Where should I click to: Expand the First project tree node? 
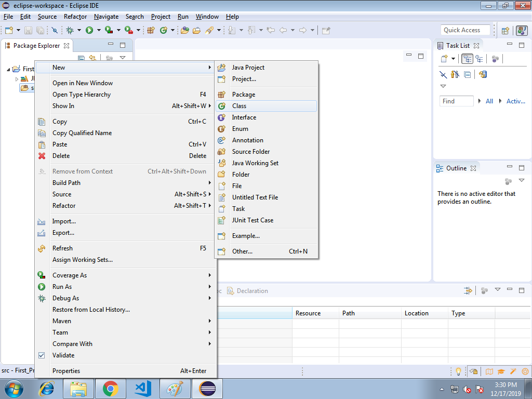(8, 69)
